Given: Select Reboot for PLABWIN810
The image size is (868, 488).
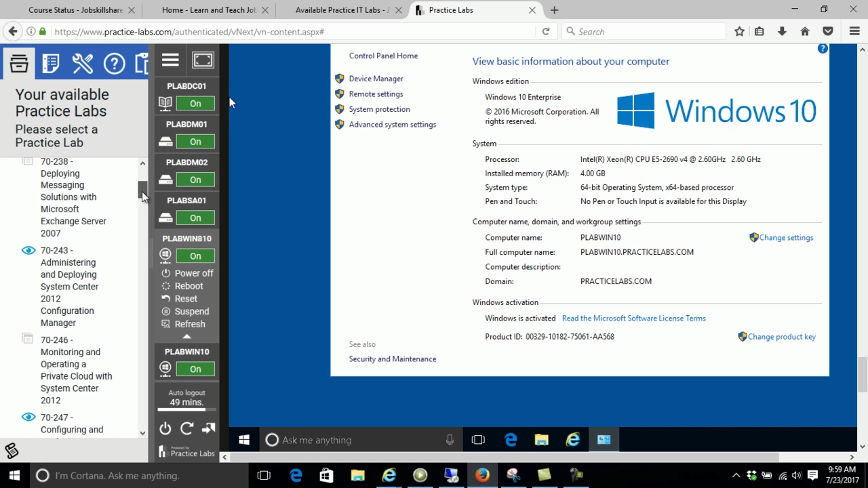Looking at the screenshot, I should 182,286.
